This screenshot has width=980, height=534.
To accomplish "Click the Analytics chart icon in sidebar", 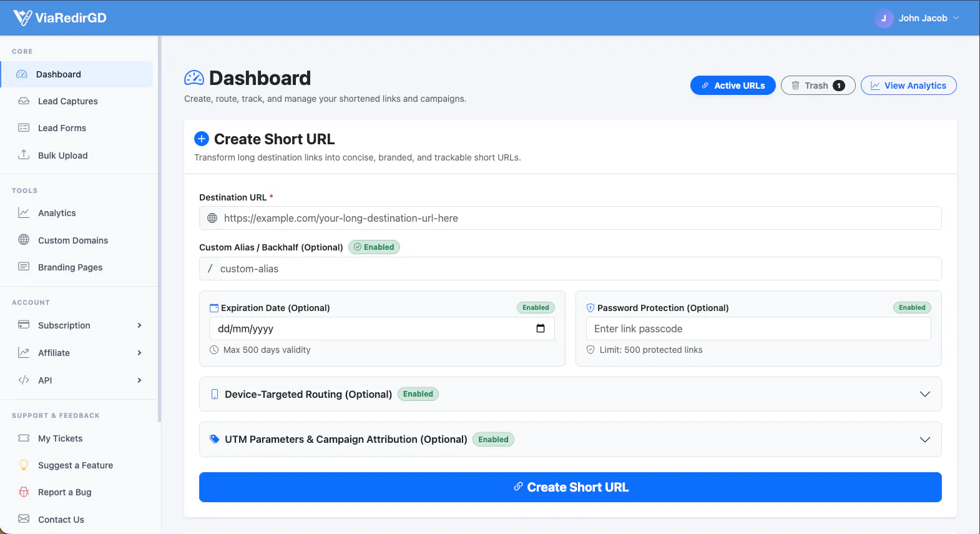I will pos(24,213).
